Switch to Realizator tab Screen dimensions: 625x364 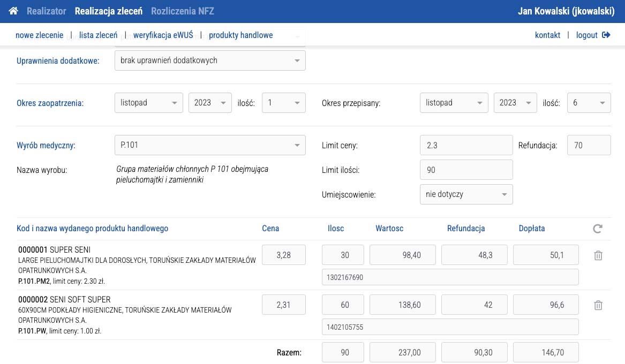coord(46,11)
